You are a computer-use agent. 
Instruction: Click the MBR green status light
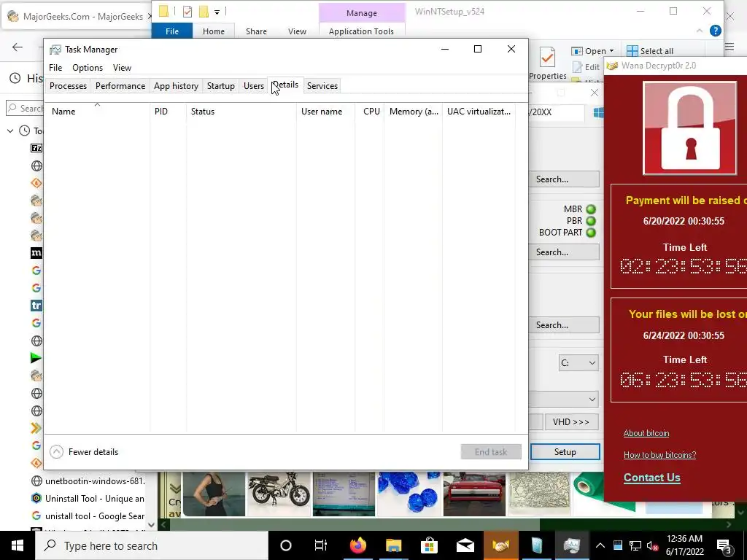tap(591, 209)
